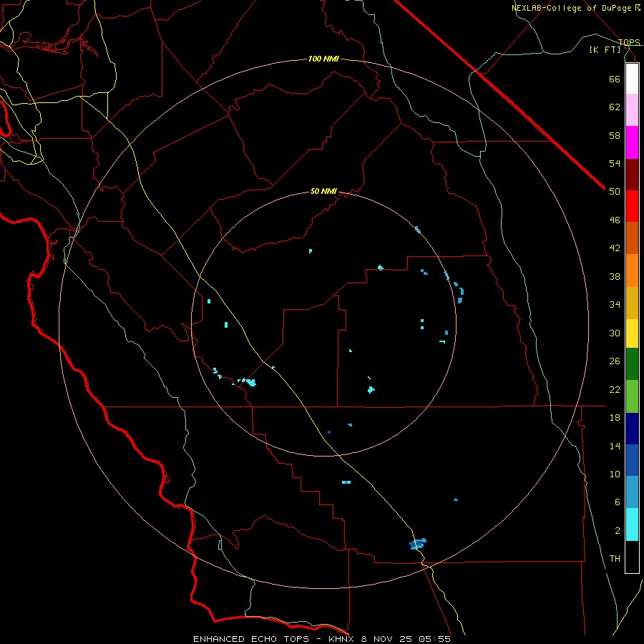Click the 42 value on the legend scale

click(x=615, y=248)
